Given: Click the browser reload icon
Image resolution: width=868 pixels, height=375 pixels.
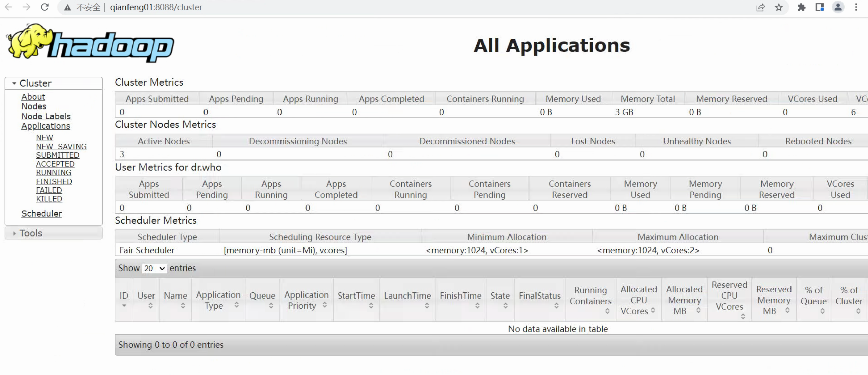Looking at the screenshot, I should (45, 7).
